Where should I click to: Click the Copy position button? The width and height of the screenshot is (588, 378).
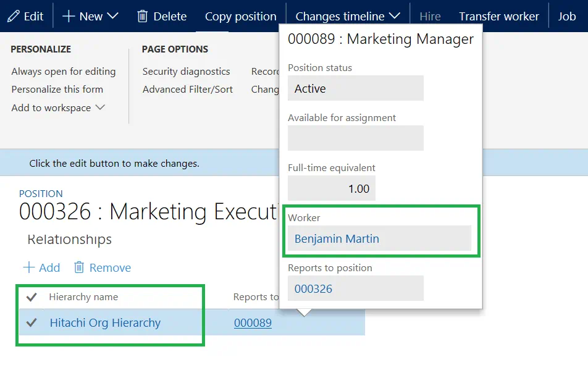click(x=241, y=17)
